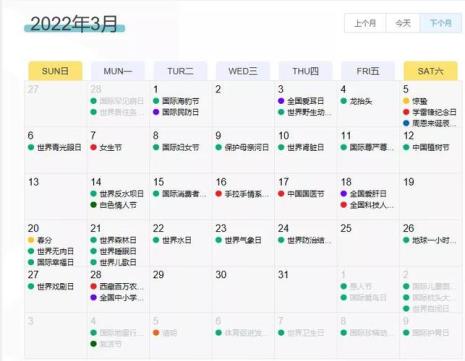Go to next month with 下个月
Image resolution: width=465 pixels, height=361 pixels.
441,23
